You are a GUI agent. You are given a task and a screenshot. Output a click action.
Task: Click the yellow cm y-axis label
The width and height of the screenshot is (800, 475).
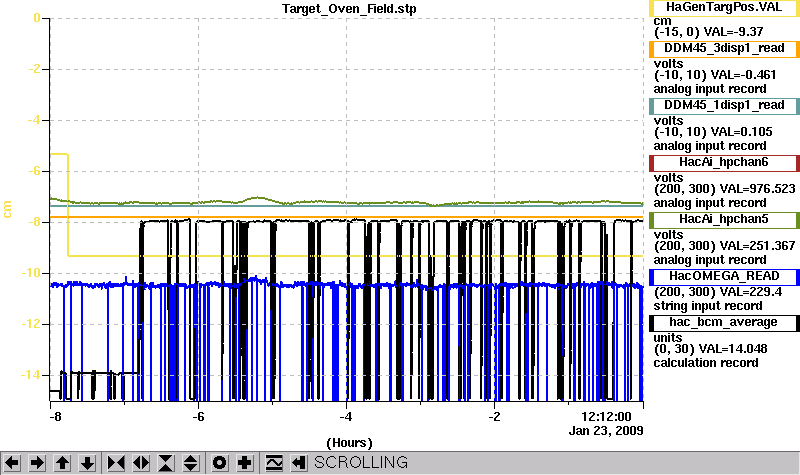pyautogui.click(x=7, y=209)
